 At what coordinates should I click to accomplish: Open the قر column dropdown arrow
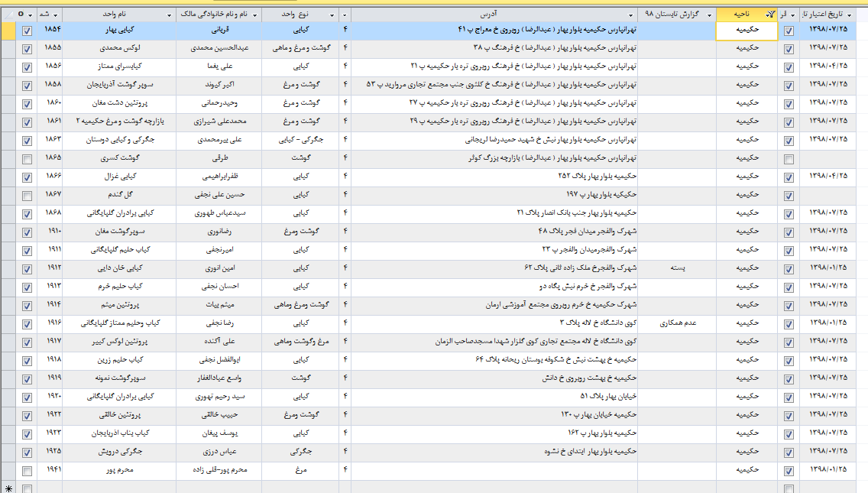(792, 15)
